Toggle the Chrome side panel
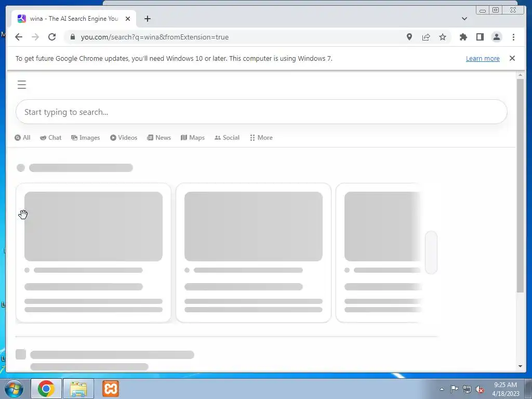This screenshot has width=532, height=399. click(480, 37)
